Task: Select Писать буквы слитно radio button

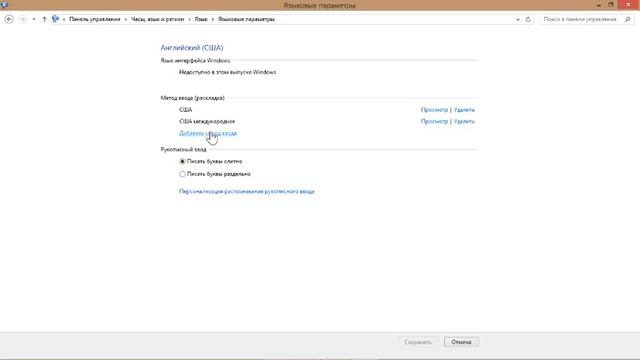Action: coord(182,162)
